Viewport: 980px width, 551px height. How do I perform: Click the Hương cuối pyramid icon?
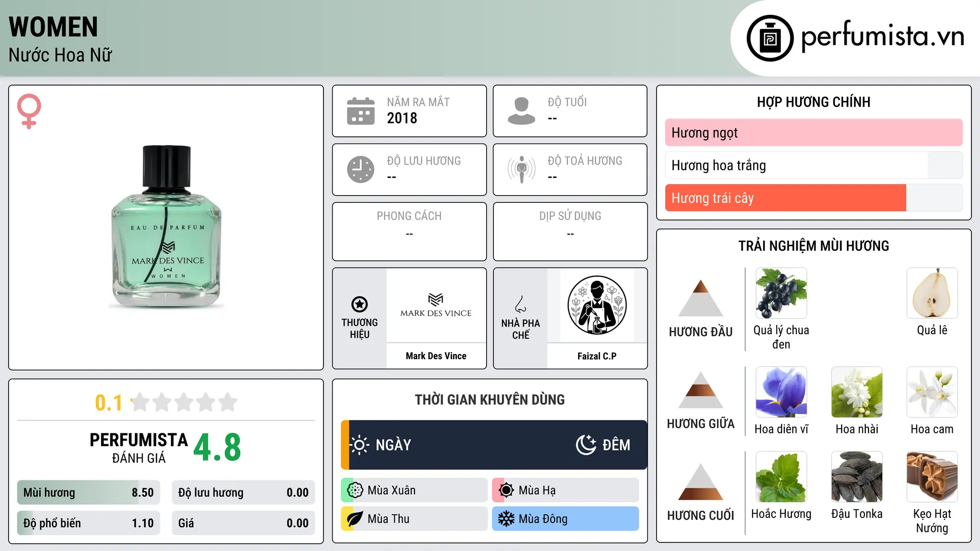click(701, 482)
